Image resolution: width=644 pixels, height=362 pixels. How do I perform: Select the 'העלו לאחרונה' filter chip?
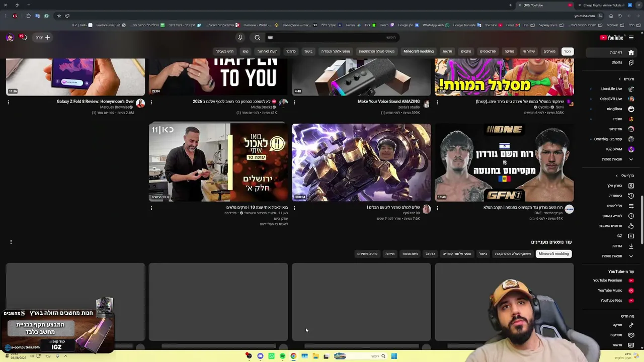[267, 51]
